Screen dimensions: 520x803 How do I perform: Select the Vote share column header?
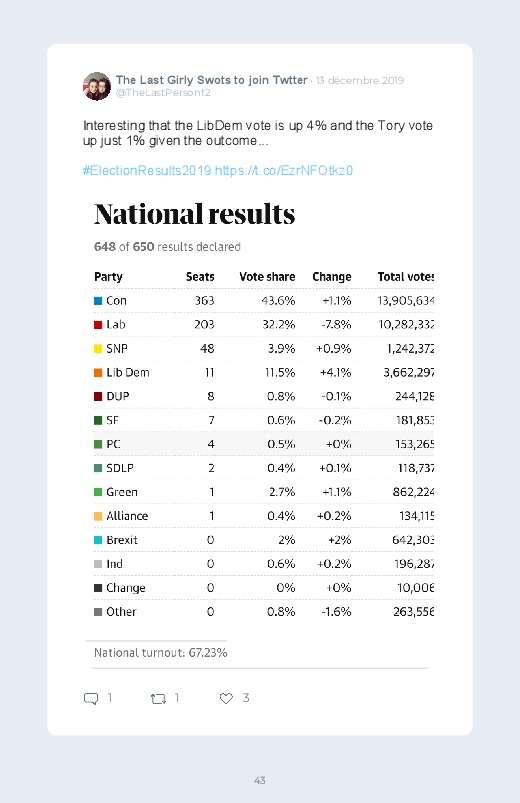point(267,277)
